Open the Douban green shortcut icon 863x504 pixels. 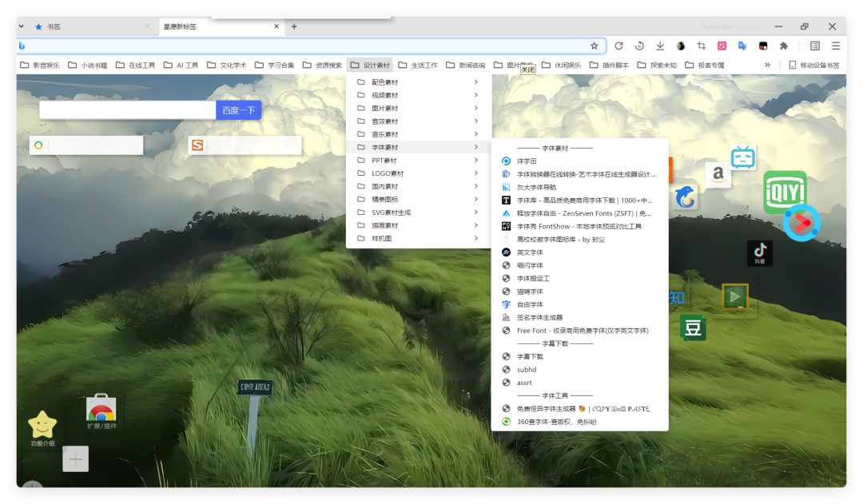click(x=692, y=328)
